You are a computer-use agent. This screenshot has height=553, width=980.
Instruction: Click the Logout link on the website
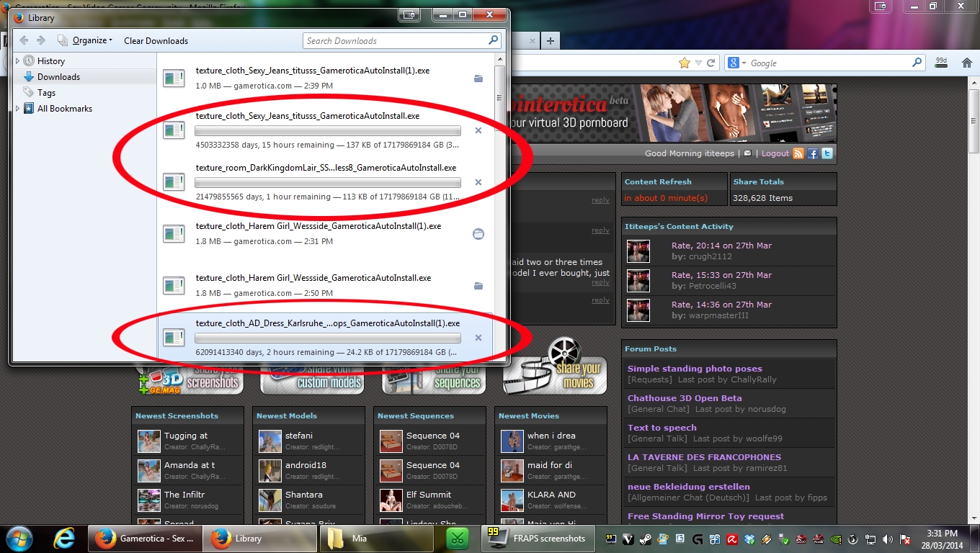[775, 153]
